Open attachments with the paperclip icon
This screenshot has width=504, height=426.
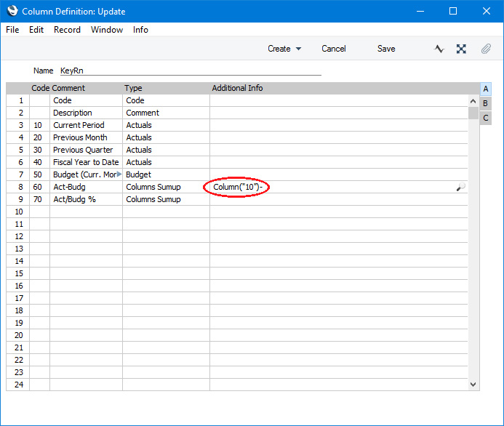tap(486, 49)
